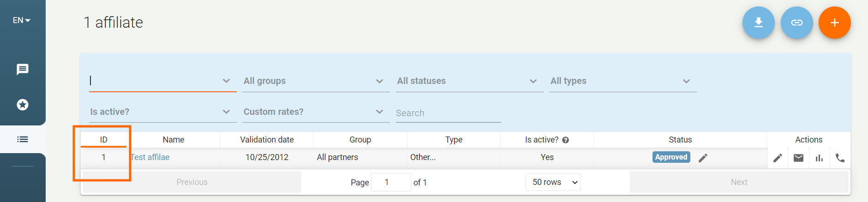Image resolution: width=868 pixels, height=202 pixels.
Task: Open the EN language menu
Action: point(21,20)
